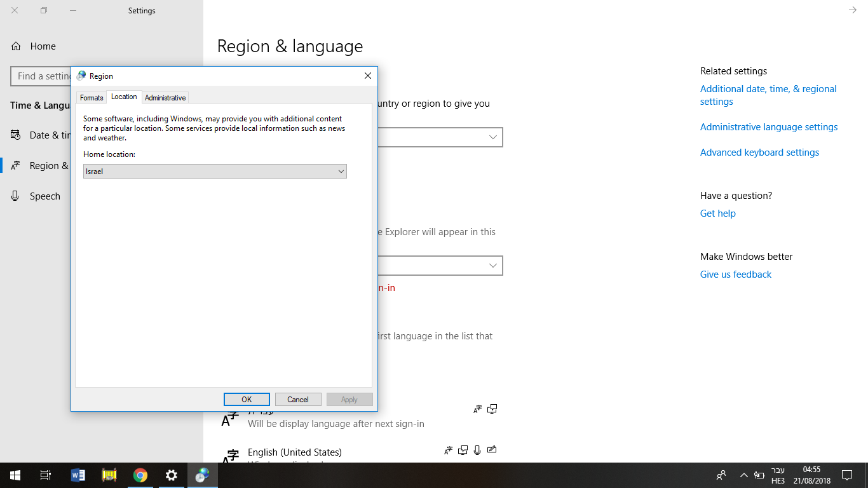Minimize the Settings window
The image size is (868, 488).
pyautogui.click(x=74, y=10)
